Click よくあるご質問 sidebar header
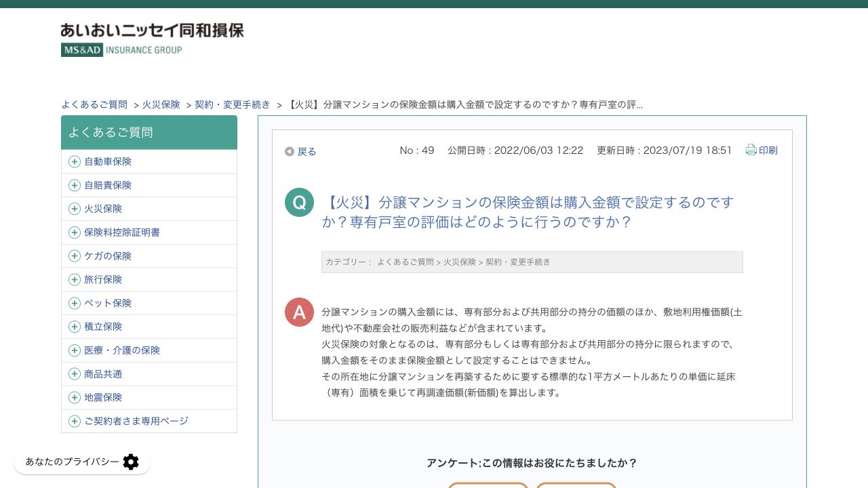 coord(149,132)
